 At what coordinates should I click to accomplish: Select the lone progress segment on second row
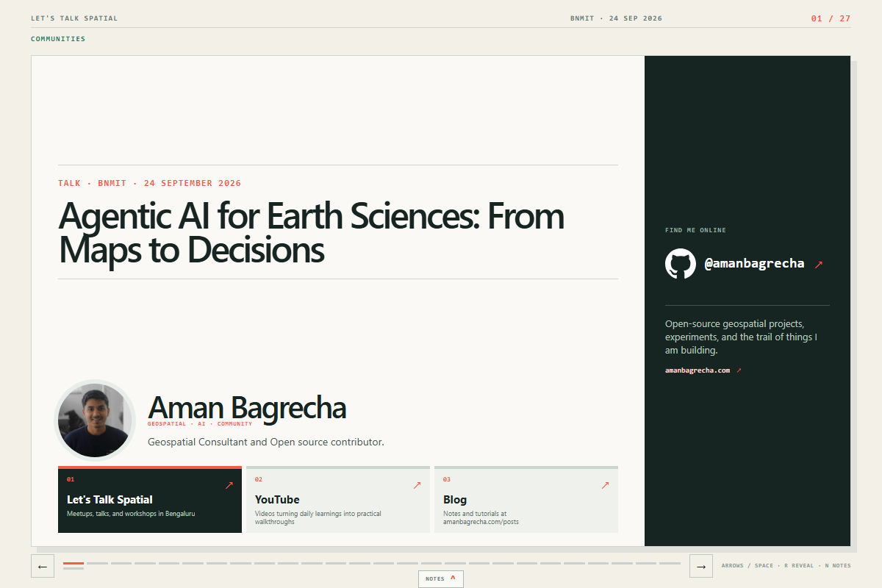click(73, 568)
